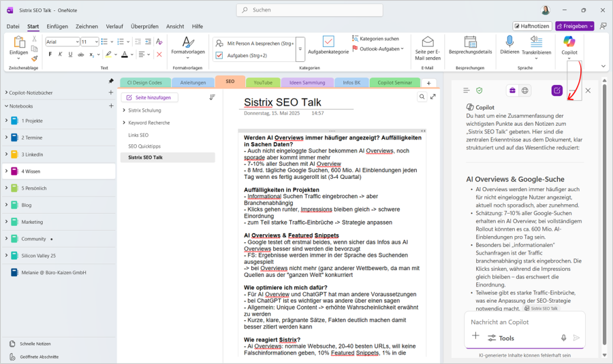This screenshot has height=364, width=613.
Task: Click in Nachricht an Copilot field
Action: point(524,322)
